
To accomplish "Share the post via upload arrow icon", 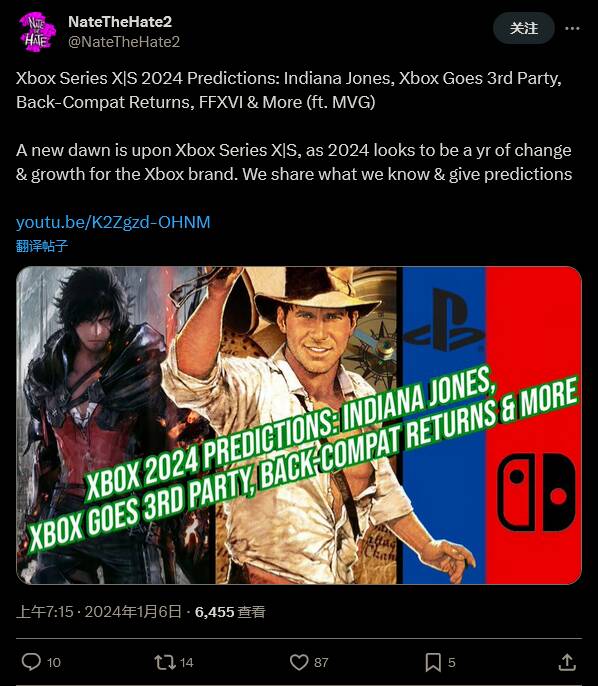I will pos(567,662).
